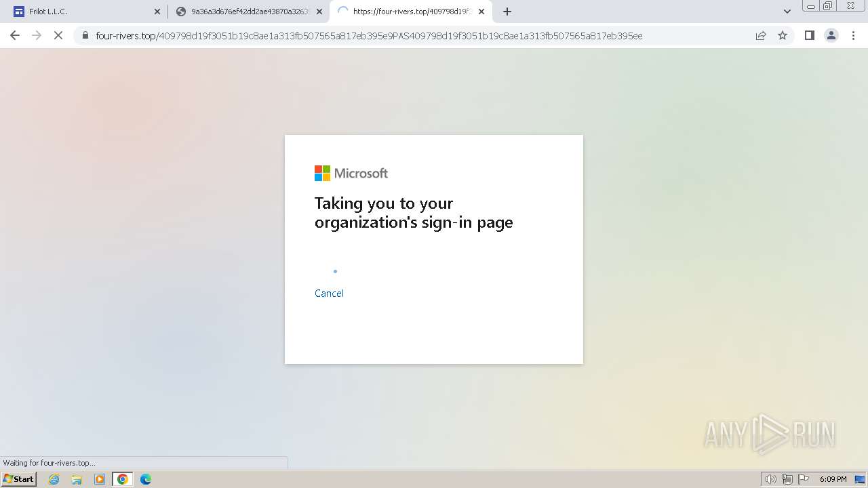This screenshot has height=488, width=868.
Task: Click the browser Back arrow
Action: (x=15, y=35)
